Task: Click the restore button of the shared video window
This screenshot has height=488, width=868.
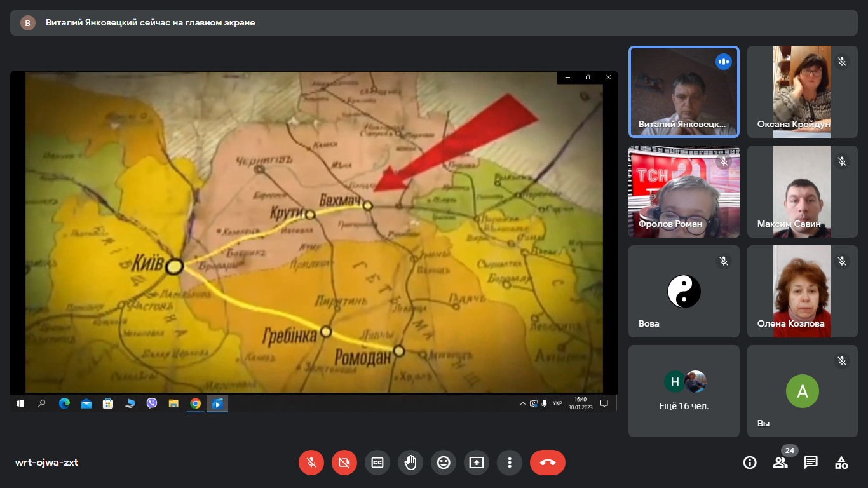Action: [x=588, y=77]
